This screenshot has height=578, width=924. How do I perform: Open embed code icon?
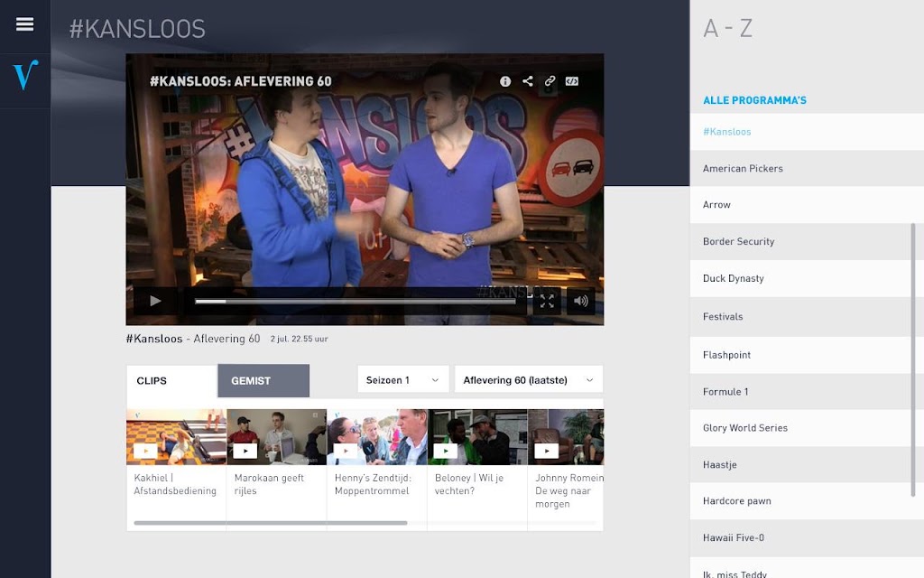pyautogui.click(x=571, y=81)
